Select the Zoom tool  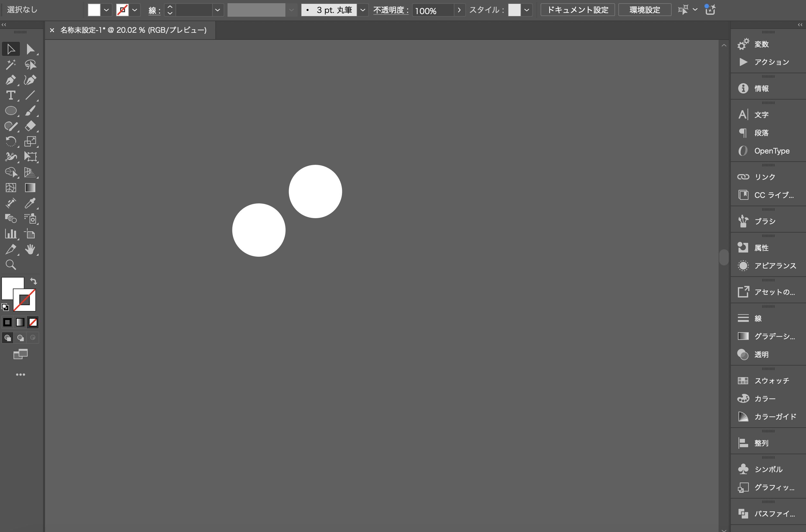11,265
